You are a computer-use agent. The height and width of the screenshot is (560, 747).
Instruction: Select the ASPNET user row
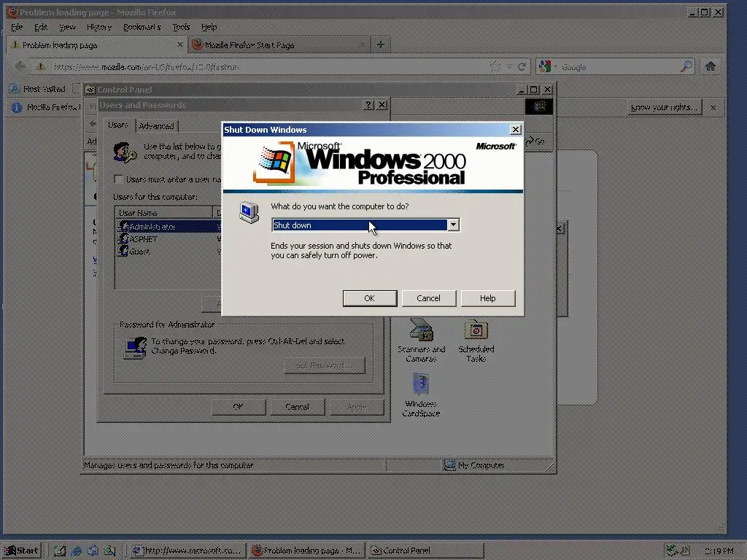[167, 239]
